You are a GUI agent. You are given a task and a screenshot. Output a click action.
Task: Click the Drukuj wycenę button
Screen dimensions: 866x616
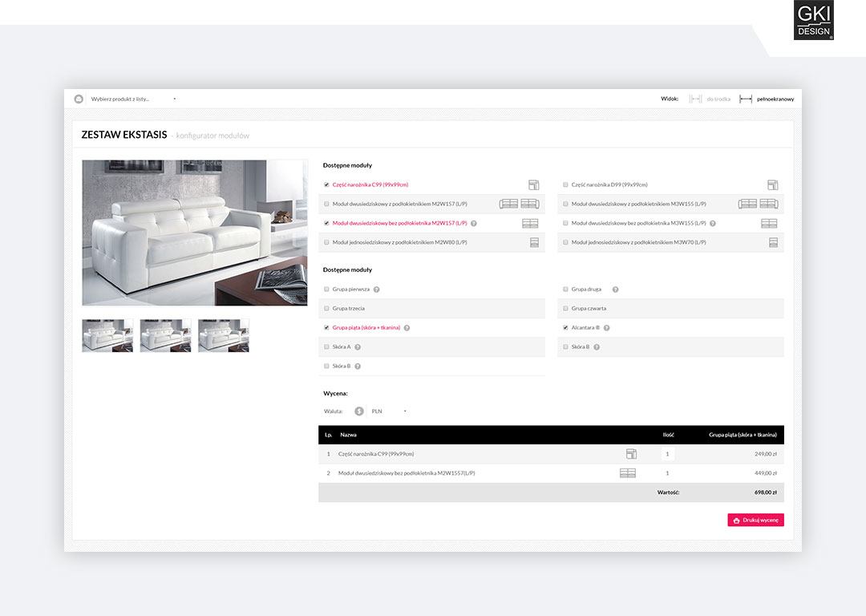pyautogui.click(x=755, y=519)
